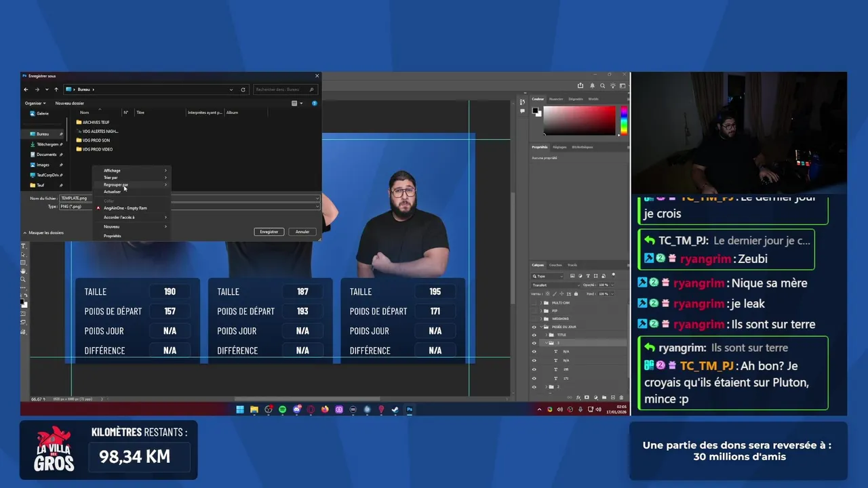The image size is (868, 488).
Task: Open the Organiser dropdown in save dialog
Action: (x=35, y=103)
